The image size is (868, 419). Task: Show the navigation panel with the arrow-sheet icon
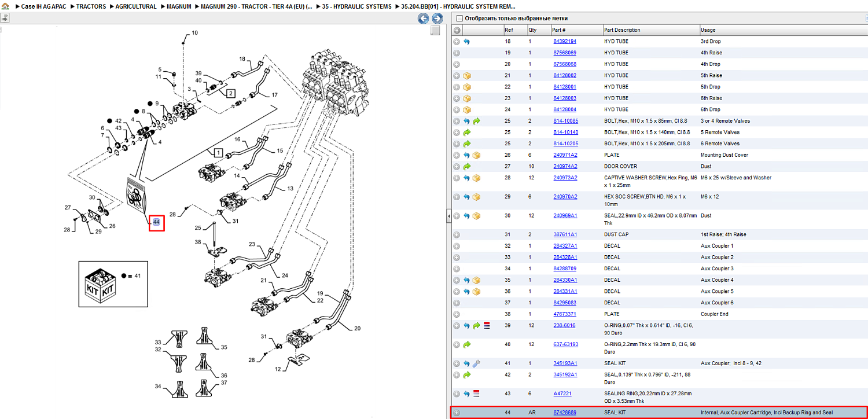tap(4, 18)
